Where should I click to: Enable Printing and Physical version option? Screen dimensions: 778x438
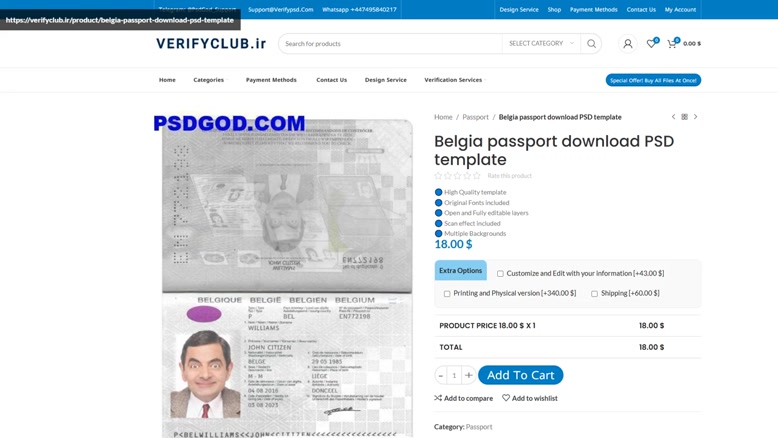(447, 294)
